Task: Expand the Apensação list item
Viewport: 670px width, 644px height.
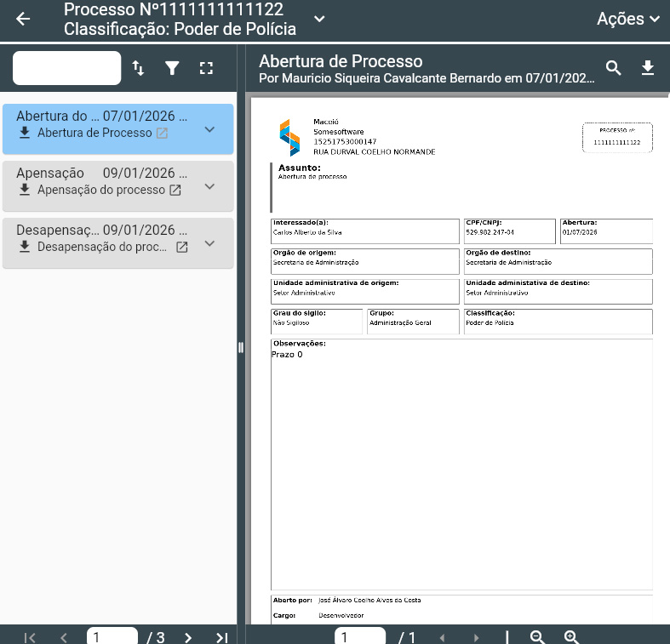Action: 210,186
